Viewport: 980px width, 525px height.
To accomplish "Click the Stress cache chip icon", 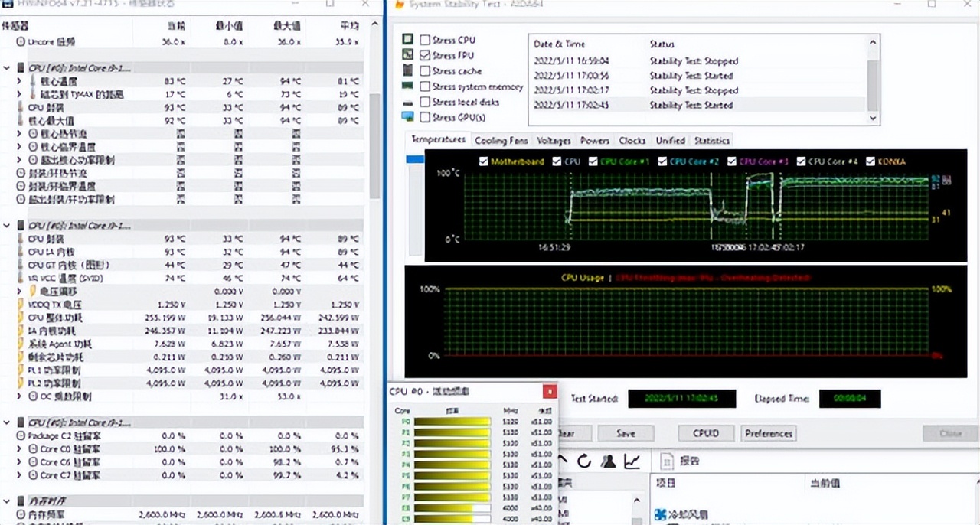I will (407, 70).
